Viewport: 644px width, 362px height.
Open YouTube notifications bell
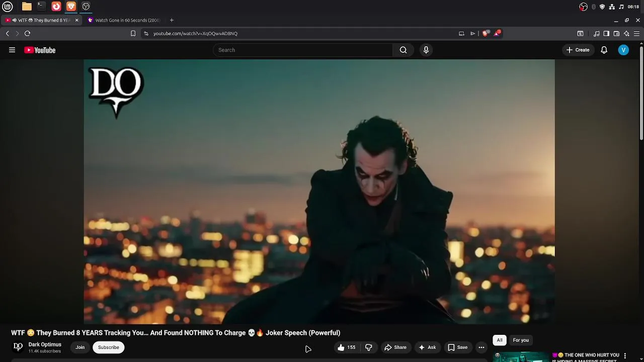click(x=604, y=50)
